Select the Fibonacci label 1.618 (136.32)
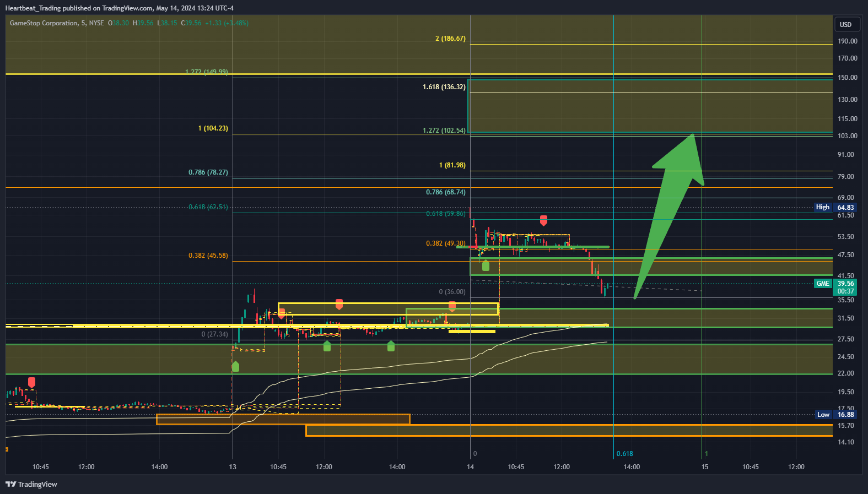Viewport: 868px width, 494px height. (444, 87)
